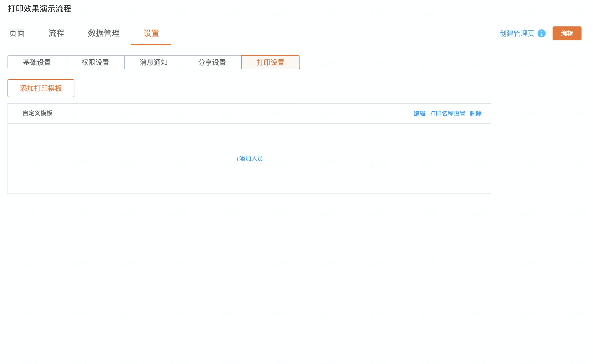Click the 打印设置 sub-tab

271,62
